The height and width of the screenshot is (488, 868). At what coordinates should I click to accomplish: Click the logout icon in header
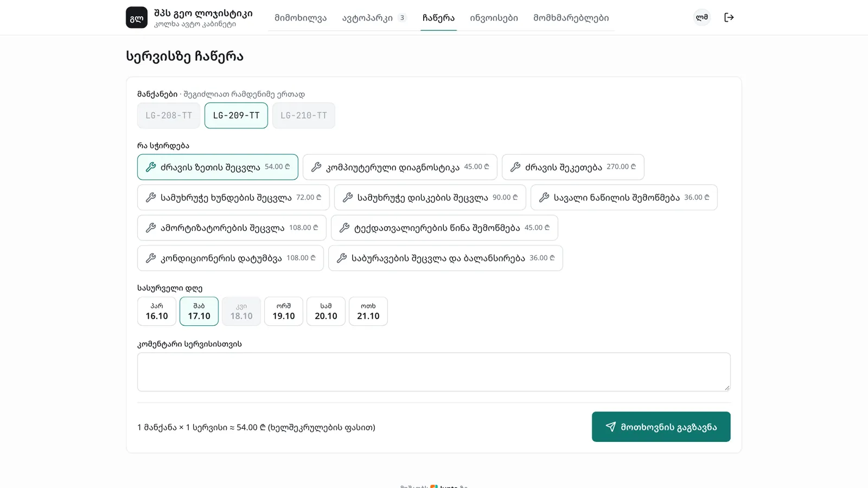pos(729,17)
